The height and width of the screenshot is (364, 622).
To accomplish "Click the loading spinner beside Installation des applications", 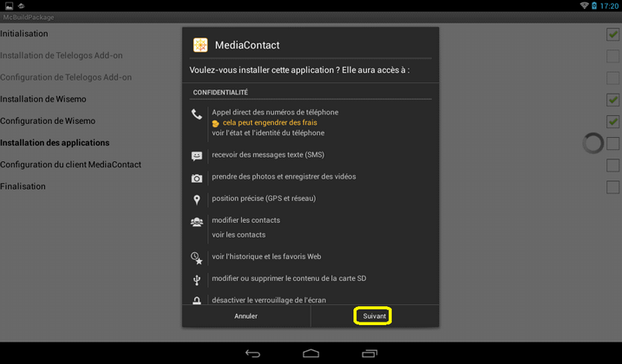I will tap(593, 143).
